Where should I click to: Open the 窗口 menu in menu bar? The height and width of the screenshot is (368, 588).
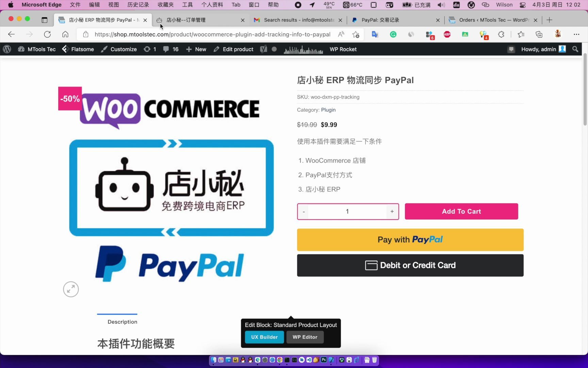254,5
